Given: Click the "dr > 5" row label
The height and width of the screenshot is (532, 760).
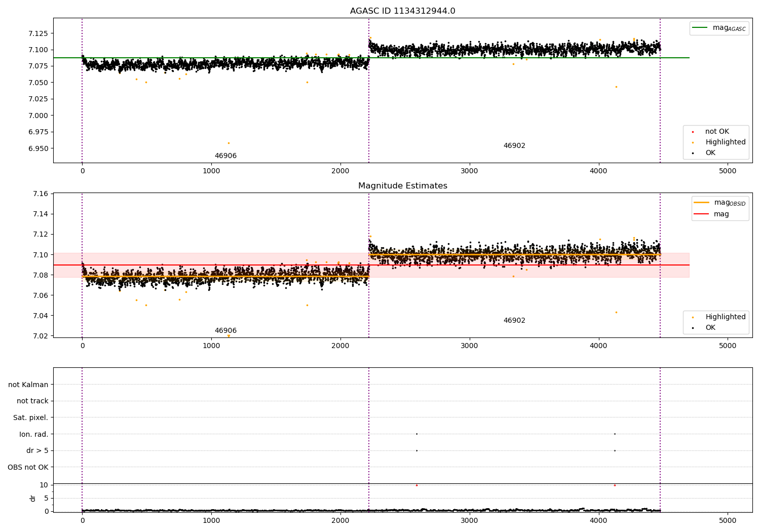Looking at the screenshot, I should point(37,450).
